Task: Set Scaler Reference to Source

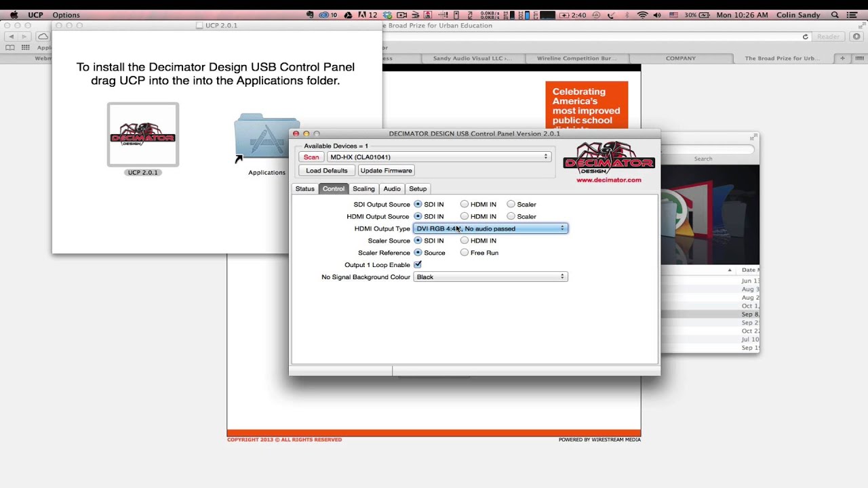Action: (x=418, y=253)
